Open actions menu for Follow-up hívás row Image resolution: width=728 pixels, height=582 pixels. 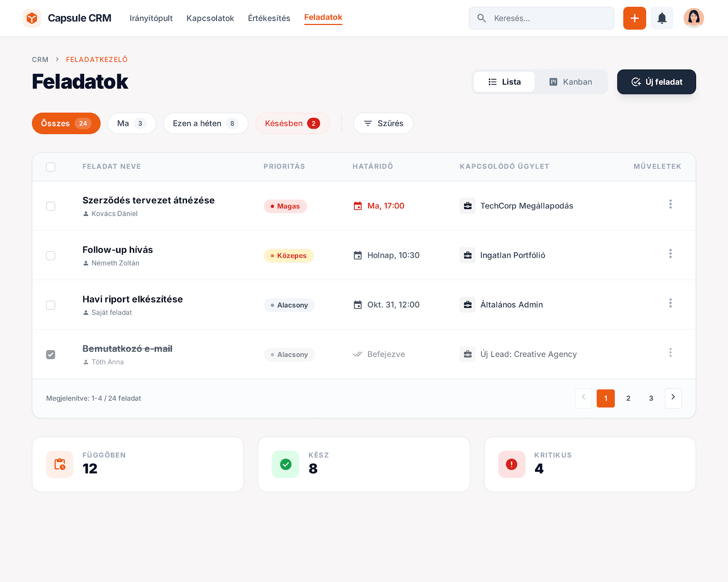pos(670,254)
